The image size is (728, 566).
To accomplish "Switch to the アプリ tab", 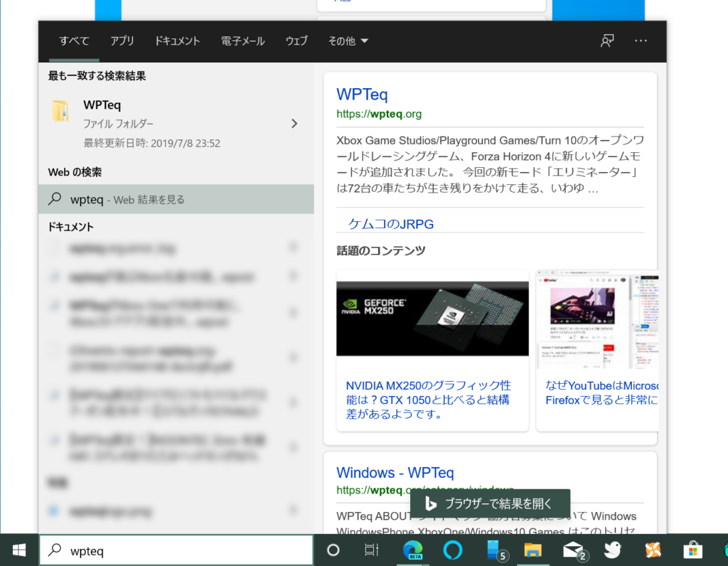I will coord(122,41).
